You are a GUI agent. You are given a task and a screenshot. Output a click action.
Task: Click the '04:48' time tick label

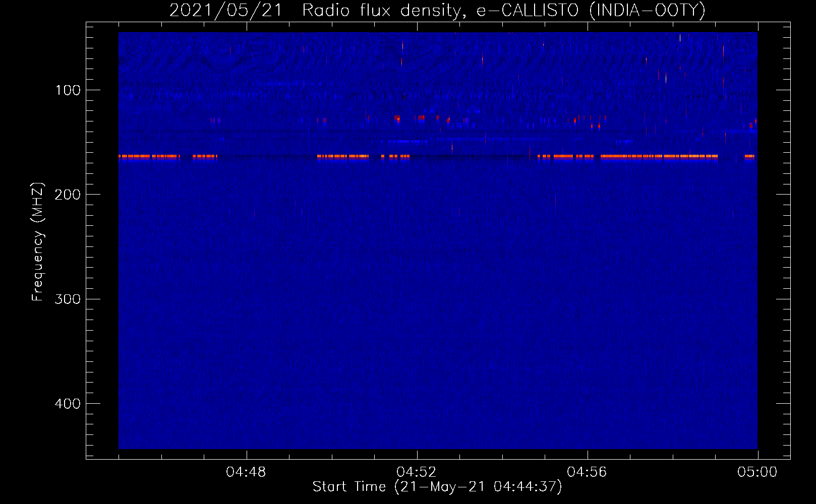(246, 472)
